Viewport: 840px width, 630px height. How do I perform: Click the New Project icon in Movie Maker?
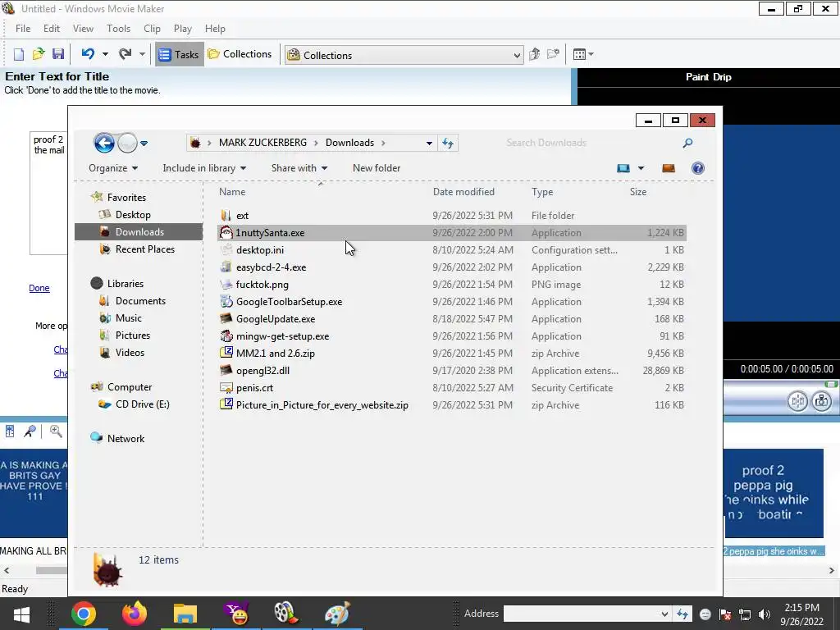click(19, 54)
